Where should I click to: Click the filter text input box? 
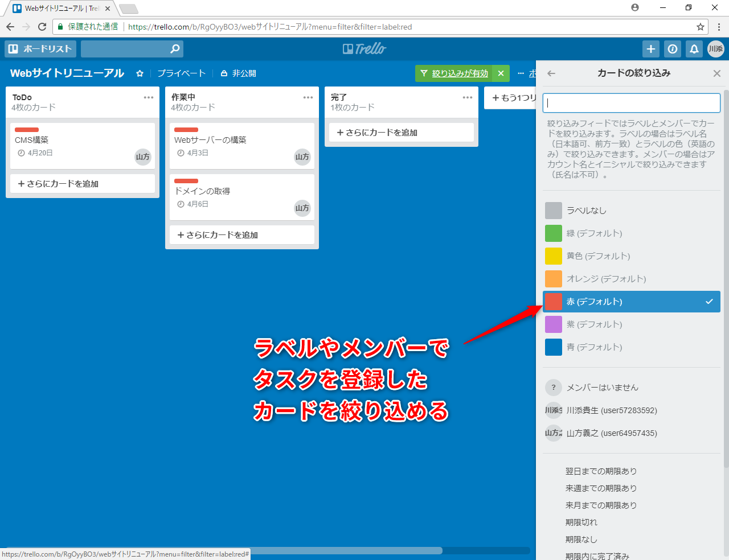632,103
